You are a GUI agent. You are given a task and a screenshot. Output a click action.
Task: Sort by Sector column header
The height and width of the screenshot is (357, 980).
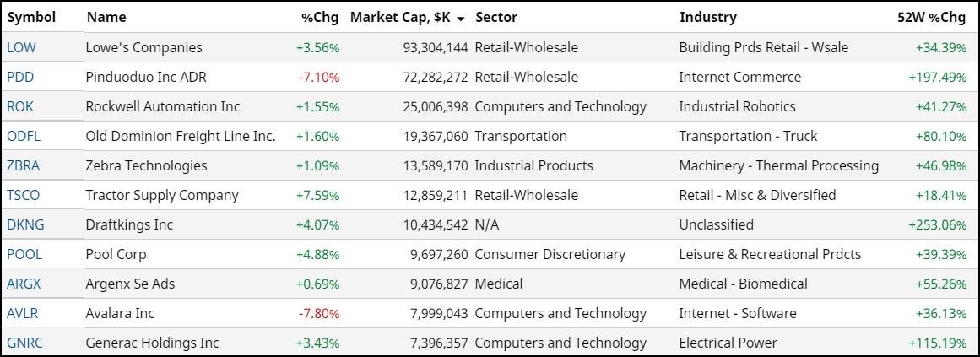496,17
